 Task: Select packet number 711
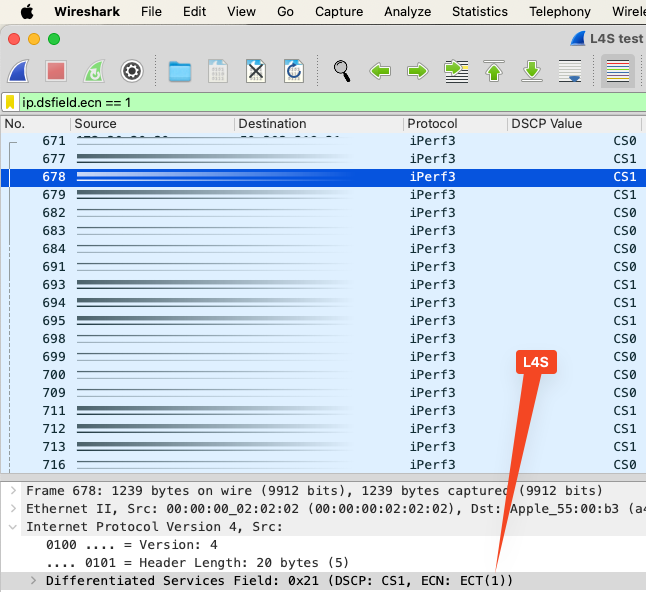[323, 411]
